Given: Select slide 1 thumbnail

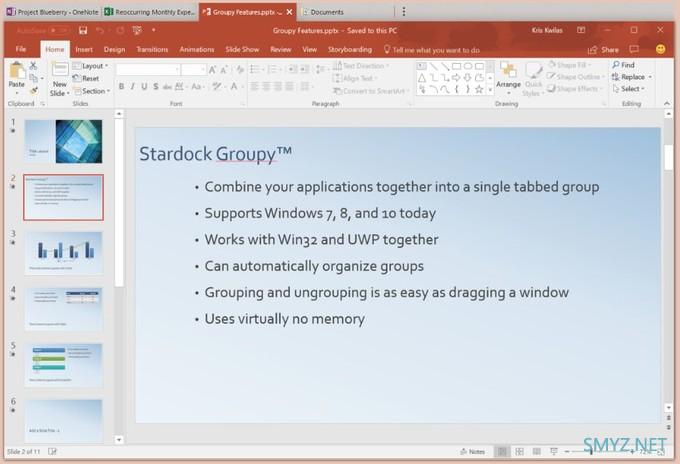Looking at the screenshot, I should pos(63,141).
